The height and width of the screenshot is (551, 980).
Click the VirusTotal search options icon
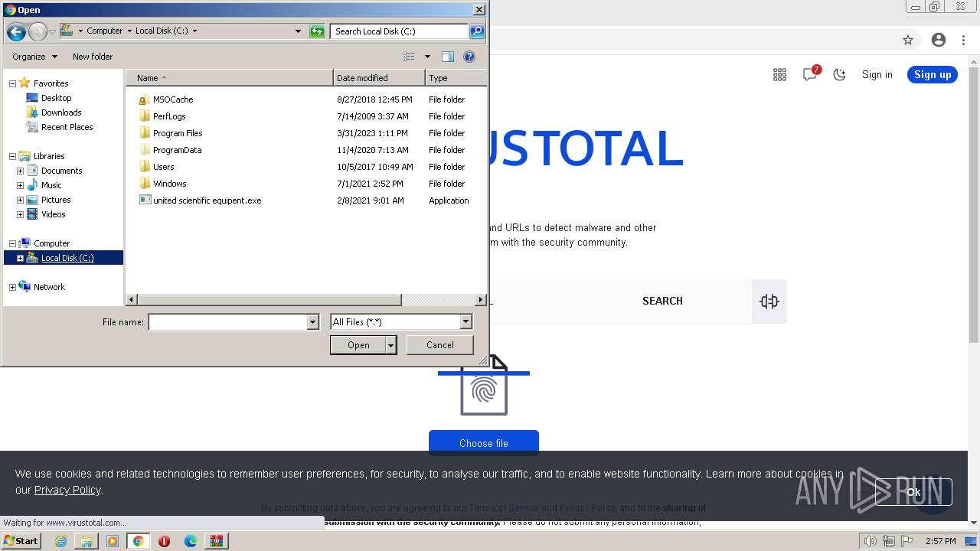[x=769, y=302]
